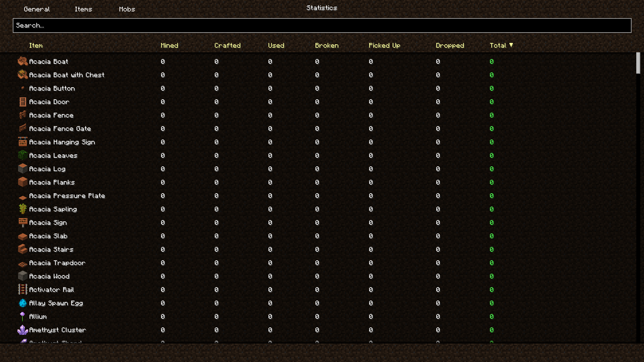Click the Acacia Fence item icon
Viewport: 644px width, 362px height.
pos(22,115)
